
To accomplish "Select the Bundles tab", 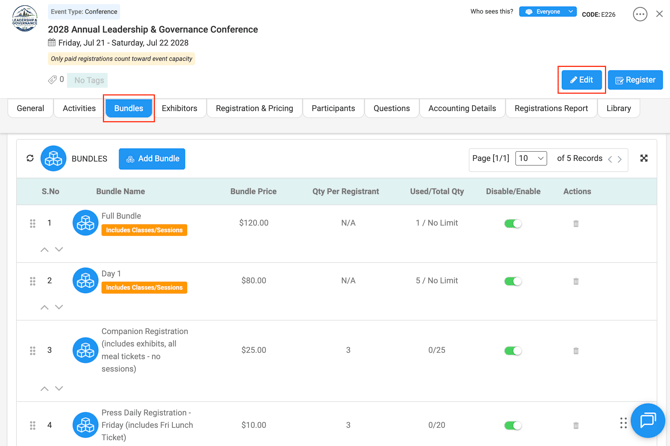I will [x=129, y=108].
